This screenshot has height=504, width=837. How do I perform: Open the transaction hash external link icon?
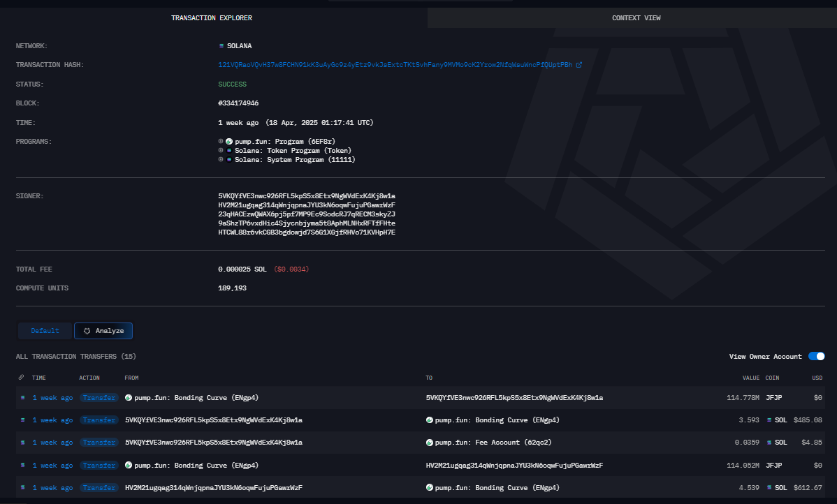[x=578, y=65]
